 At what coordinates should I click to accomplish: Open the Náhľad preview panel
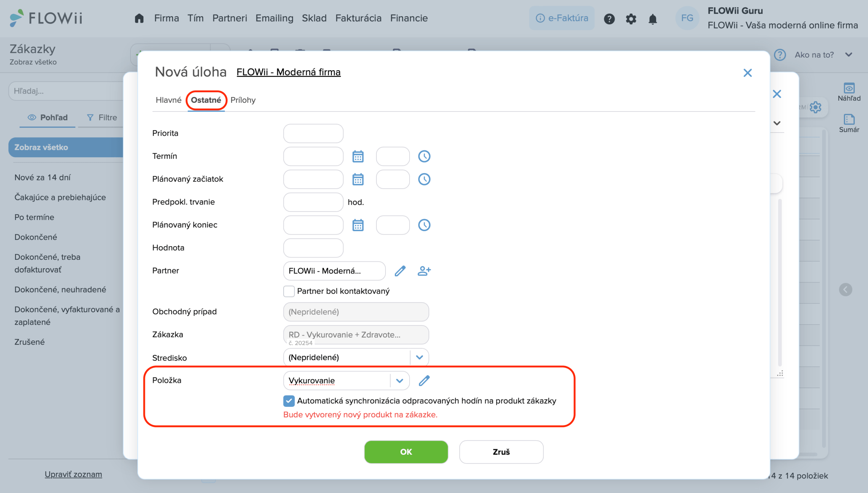pyautogui.click(x=849, y=92)
